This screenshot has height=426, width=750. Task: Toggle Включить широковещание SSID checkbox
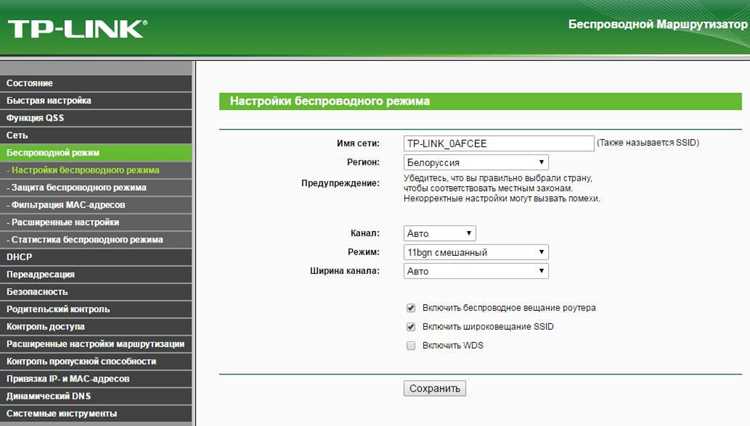pos(411,327)
